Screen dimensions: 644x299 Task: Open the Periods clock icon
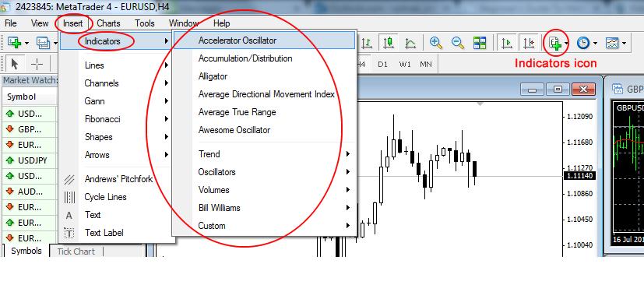(x=582, y=42)
